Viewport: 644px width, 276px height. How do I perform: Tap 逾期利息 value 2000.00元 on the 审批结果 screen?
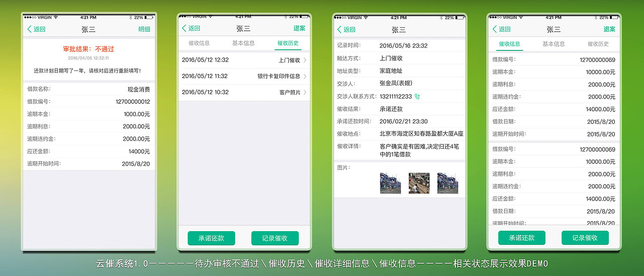tap(136, 126)
